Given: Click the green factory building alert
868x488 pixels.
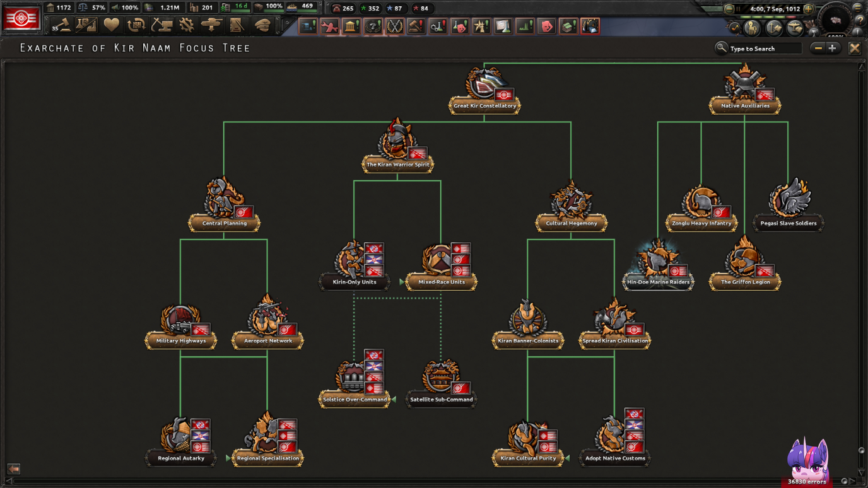Looking at the screenshot, I should (568, 26).
